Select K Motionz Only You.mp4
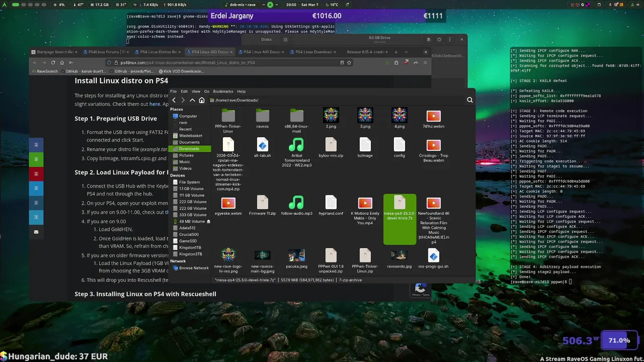The image size is (644, 362). pyautogui.click(x=365, y=210)
